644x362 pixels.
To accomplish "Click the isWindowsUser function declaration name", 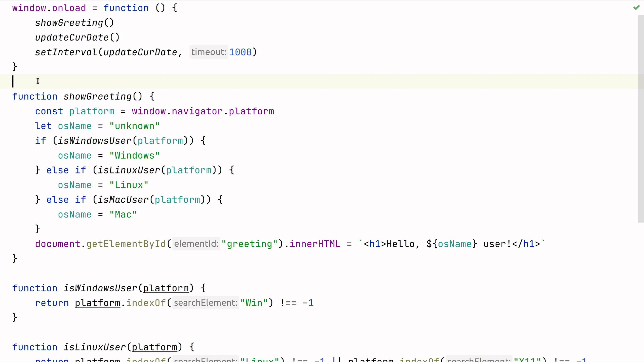I will [x=101, y=288].
